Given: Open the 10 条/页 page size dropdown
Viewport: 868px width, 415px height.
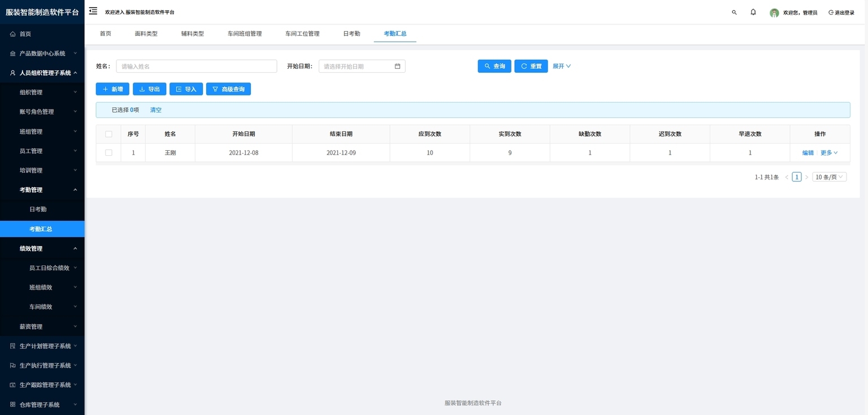Looking at the screenshot, I should tap(829, 177).
